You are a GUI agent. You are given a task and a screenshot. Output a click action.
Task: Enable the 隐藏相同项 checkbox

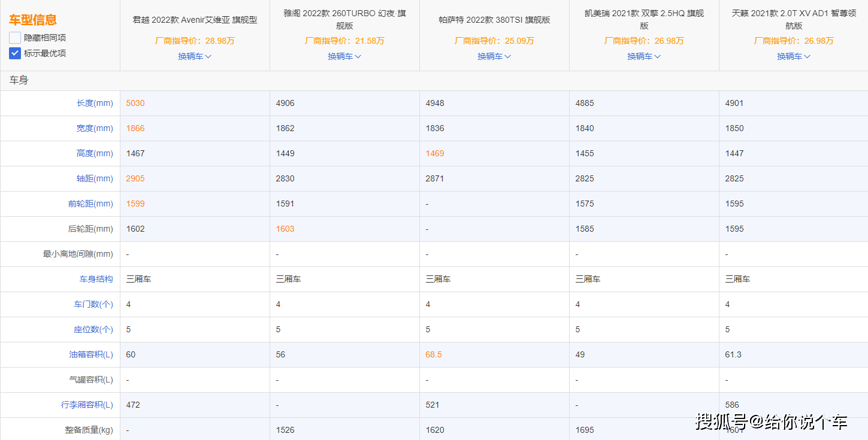[15, 38]
